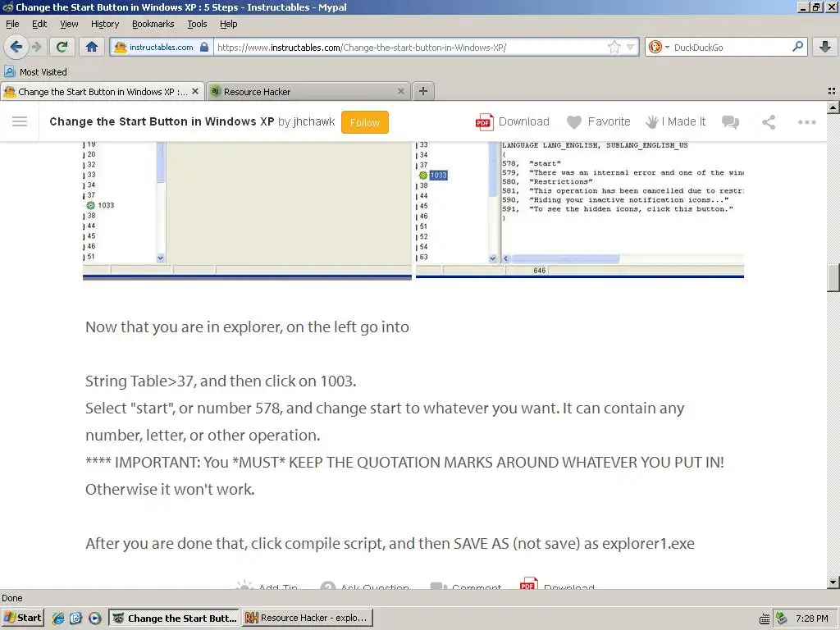Viewport: 840px width, 630px height.
Task: Close the Change the Start Button tab
Action: (195, 92)
